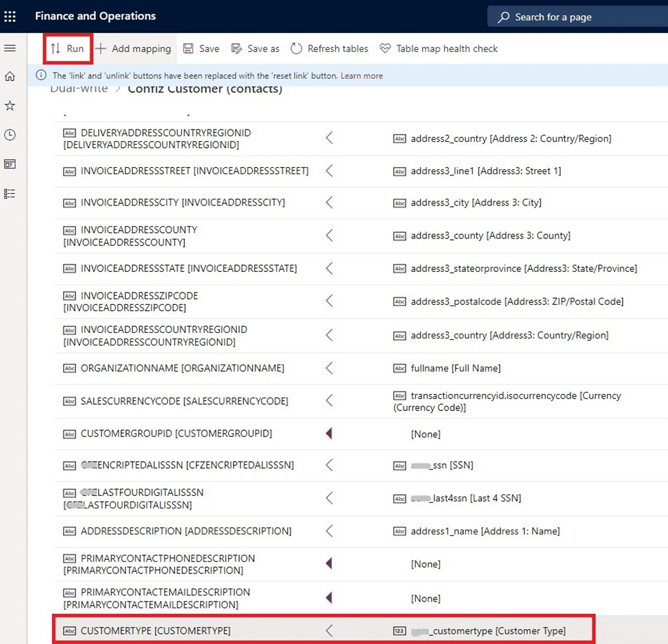Open Modules list icon in sidebar
Screen dimensions: 668x644
click(x=10, y=194)
